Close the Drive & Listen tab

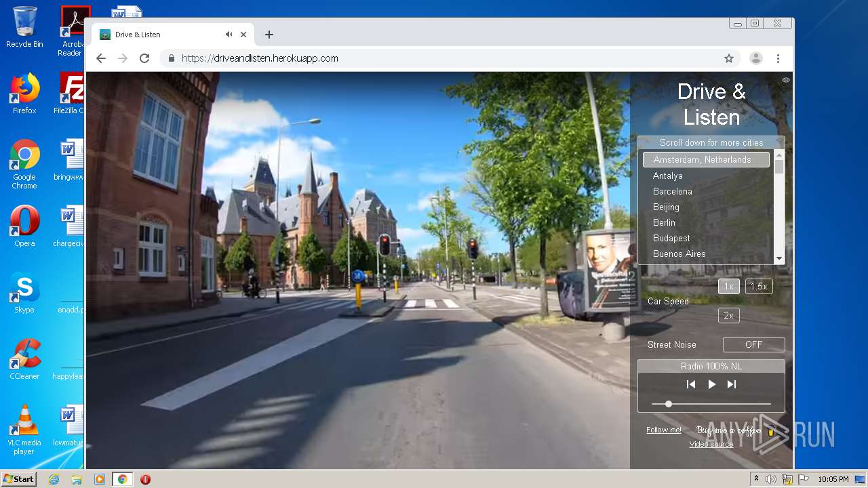[x=243, y=35]
